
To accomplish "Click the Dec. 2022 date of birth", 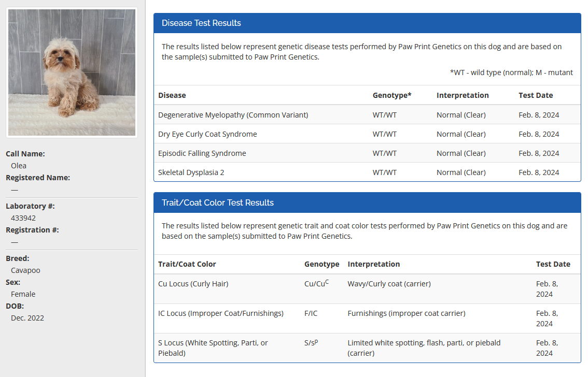I will coord(27,318).
